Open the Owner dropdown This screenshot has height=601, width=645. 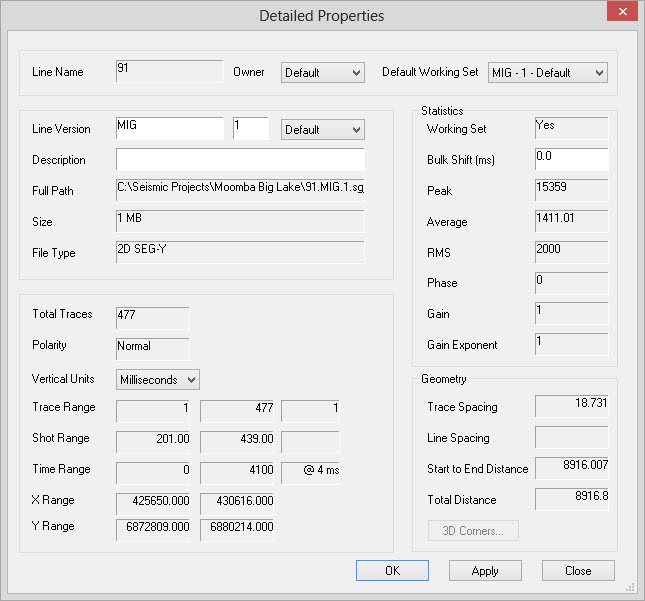[x=323, y=73]
